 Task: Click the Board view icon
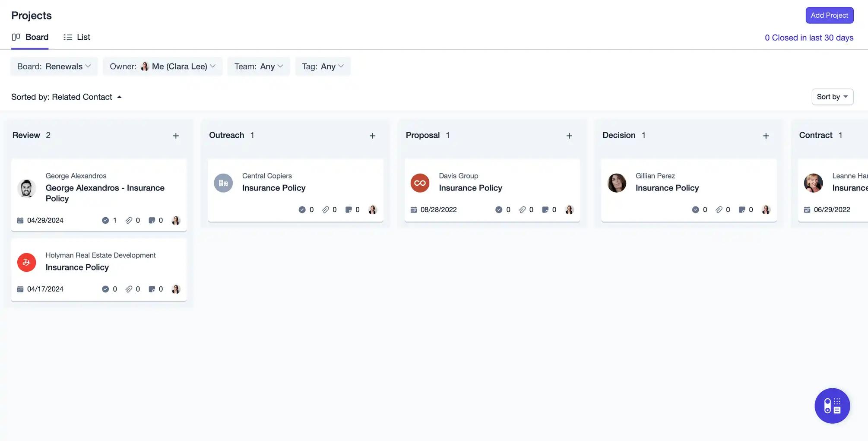pyautogui.click(x=16, y=37)
